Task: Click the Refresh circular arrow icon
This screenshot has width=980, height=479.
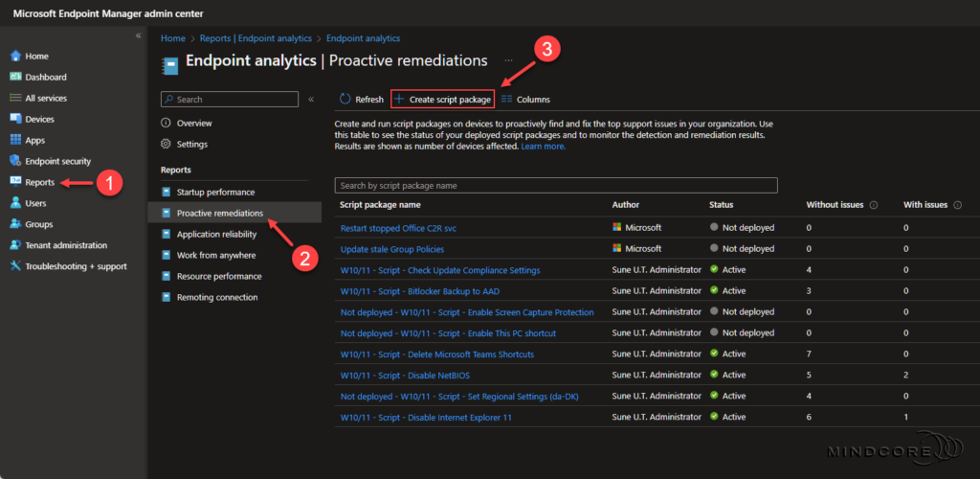Action: click(x=345, y=99)
